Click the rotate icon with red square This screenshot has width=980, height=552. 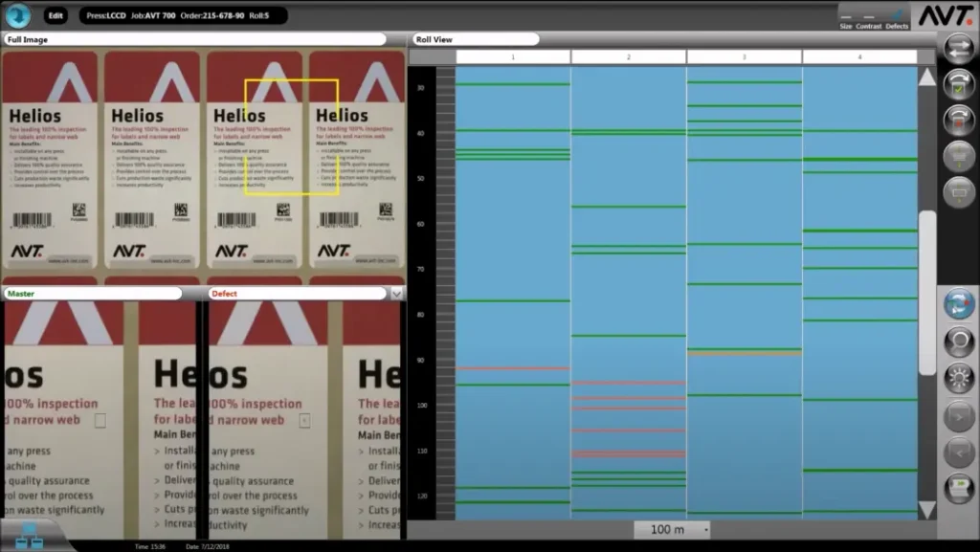[959, 121]
